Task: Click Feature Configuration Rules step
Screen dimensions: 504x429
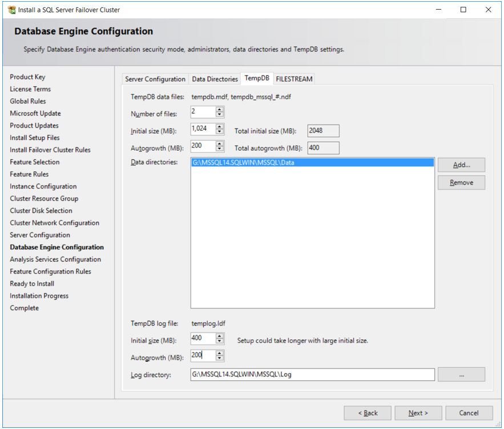Action: coord(50,271)
